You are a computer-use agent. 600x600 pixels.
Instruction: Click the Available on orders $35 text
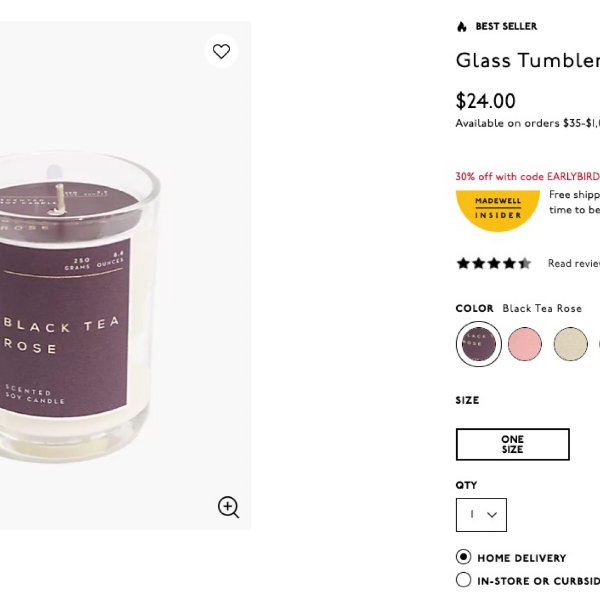[528, 123]
